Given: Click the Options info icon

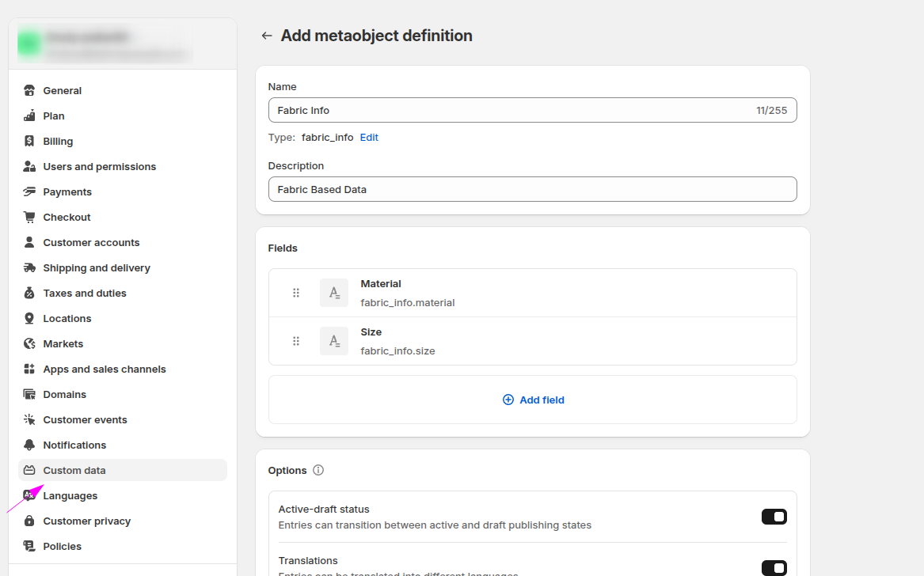Looking at the screenshot, I should tap(318, 470).
